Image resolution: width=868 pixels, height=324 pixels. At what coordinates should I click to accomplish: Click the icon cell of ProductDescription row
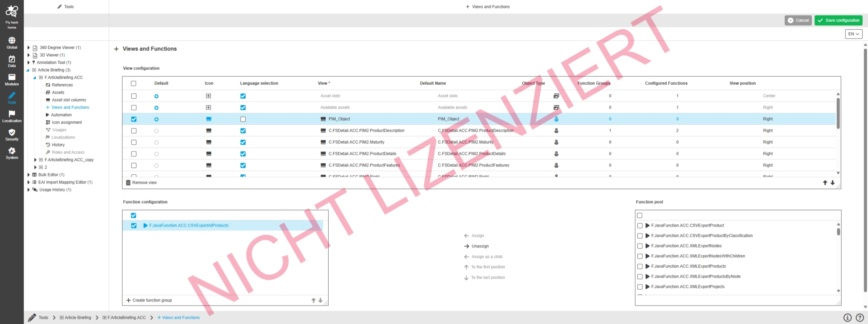tap(209, 131)
